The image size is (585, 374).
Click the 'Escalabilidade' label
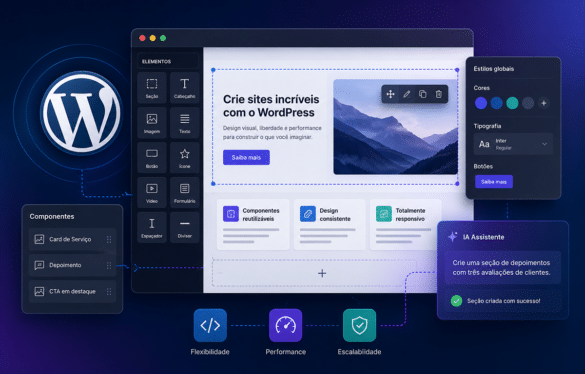359,352
